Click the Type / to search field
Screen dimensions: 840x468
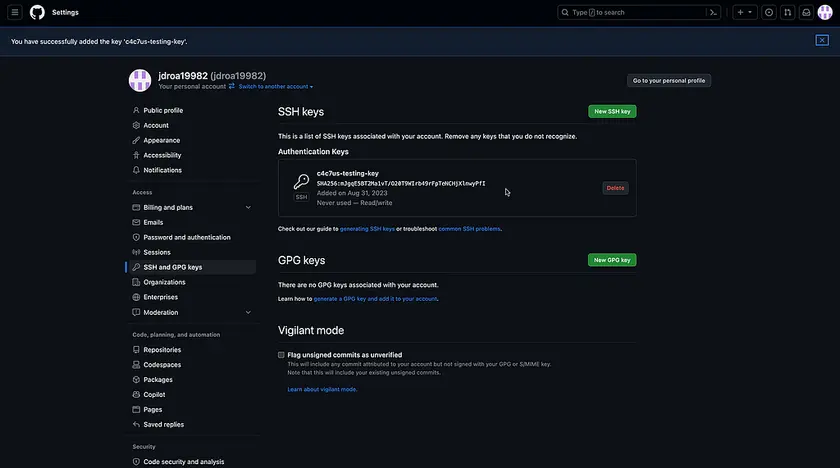pyautogui.click(x=632, y=12)
